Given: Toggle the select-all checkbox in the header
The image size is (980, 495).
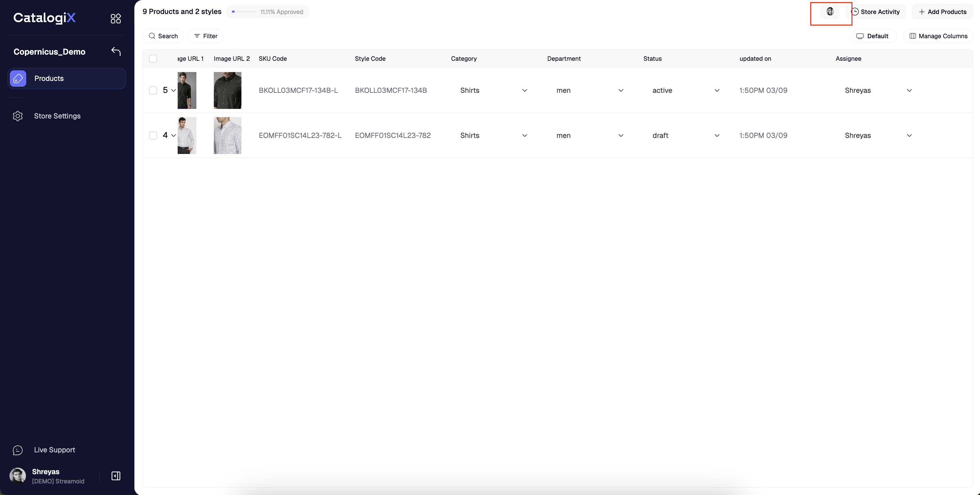Looking at the screenshot, I should [x=153, y=59].
